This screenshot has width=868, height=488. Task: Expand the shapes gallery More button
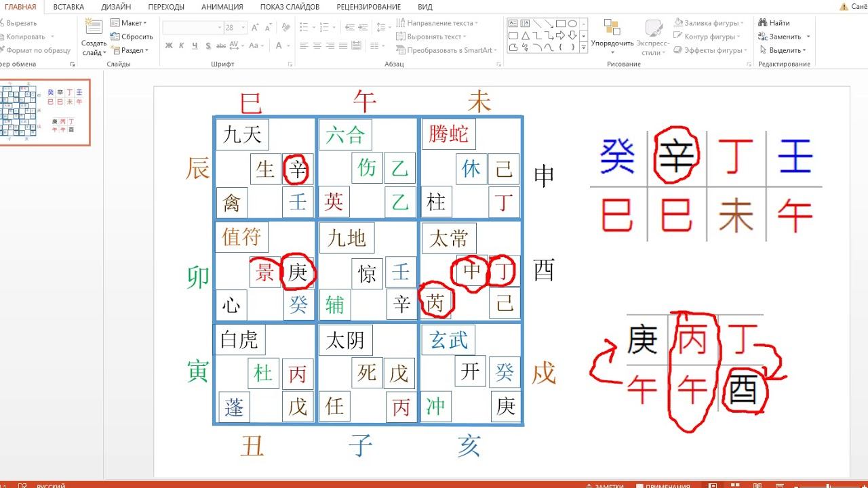(x=585, y=47)
